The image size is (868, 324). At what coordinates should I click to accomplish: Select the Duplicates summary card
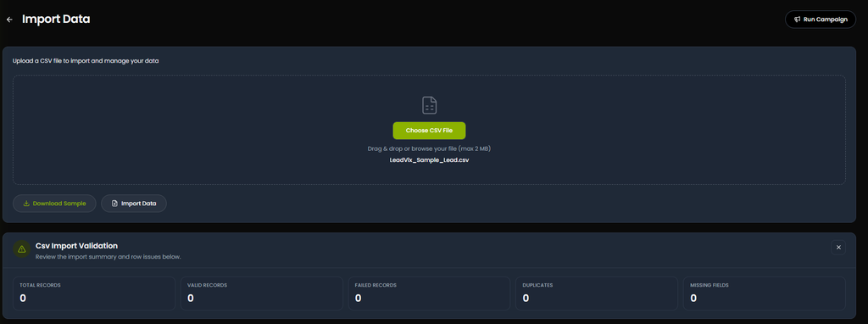(597, 293)
